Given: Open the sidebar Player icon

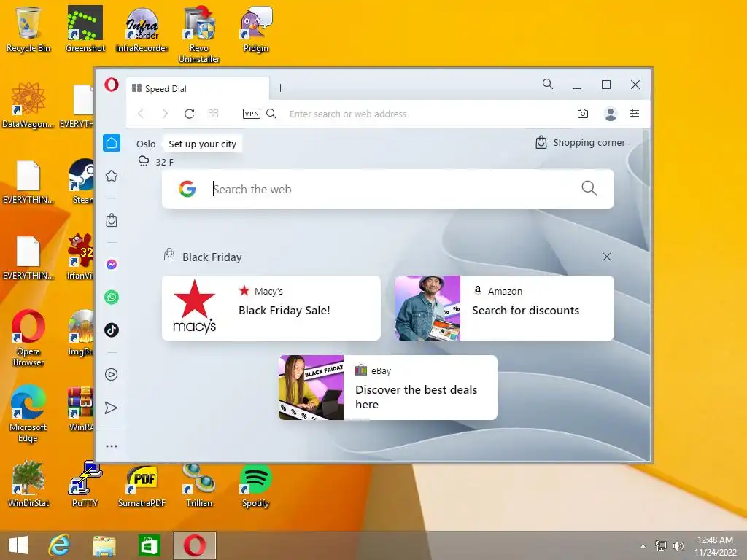Looking at the screenshot, I should click(x=112, y=374).
